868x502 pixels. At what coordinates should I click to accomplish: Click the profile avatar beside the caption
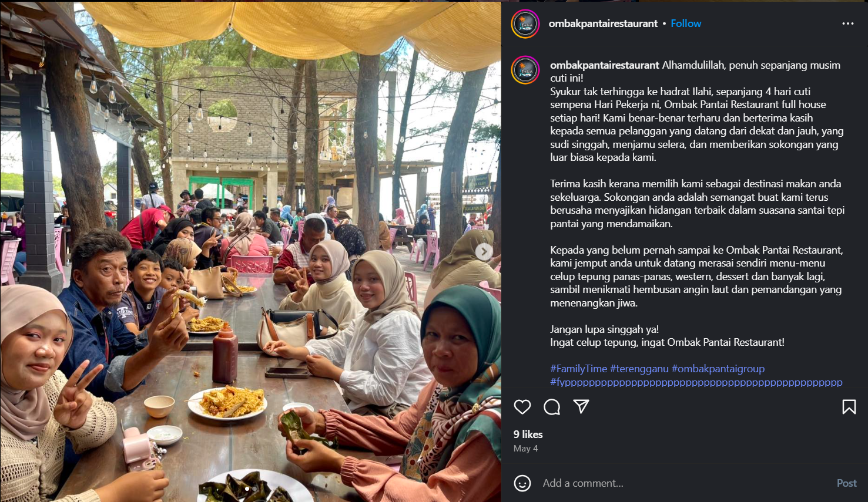point(525,70)
